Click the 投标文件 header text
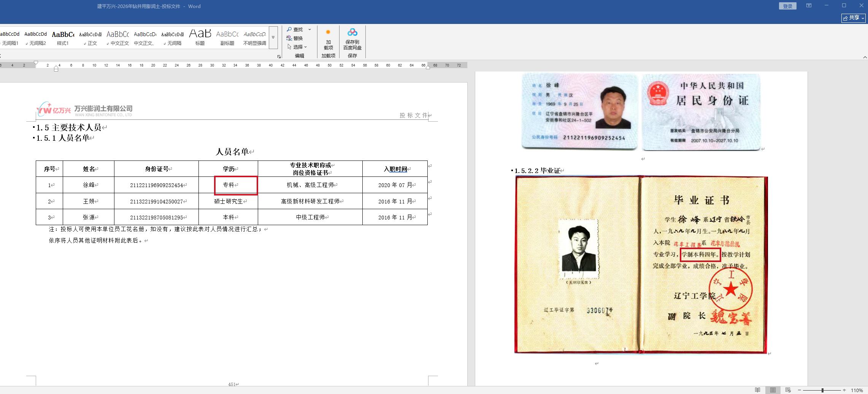Screen dimensions: 868x394 [414, 115]
